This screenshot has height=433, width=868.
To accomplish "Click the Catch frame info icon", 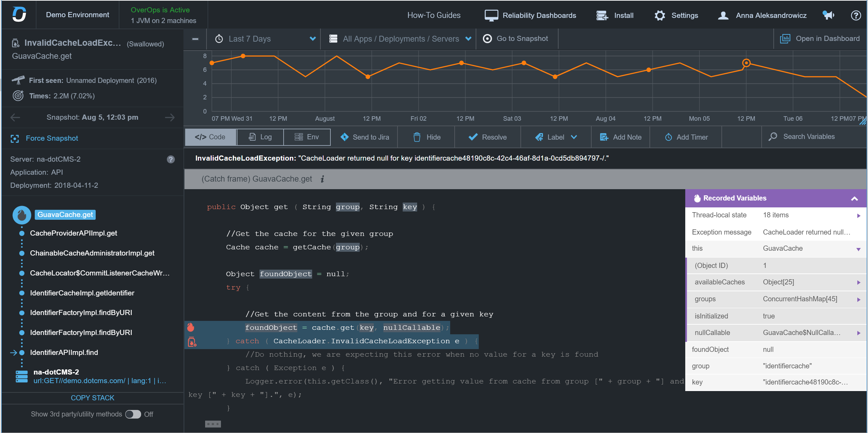I will (x=322, y=179).
